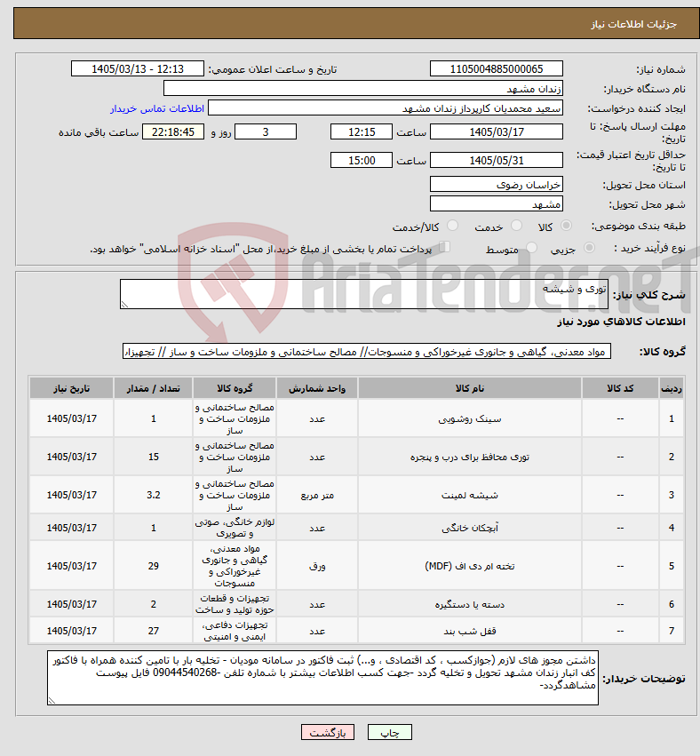Image resolution: width=700 pixels, height=756 pixels.
Task: Click the شهر محل تحویل field مشهد
Action: pyautogui.click(x=496, y=204)
